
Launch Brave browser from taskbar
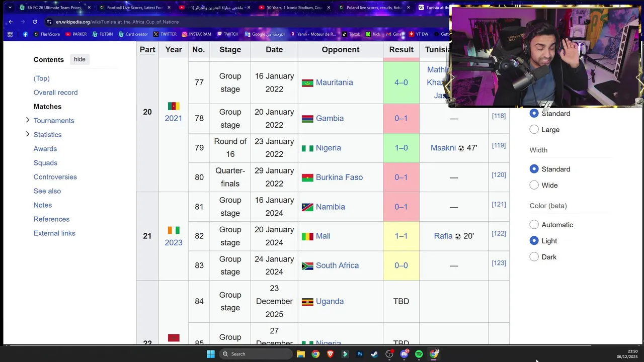(x=330, y=354)
